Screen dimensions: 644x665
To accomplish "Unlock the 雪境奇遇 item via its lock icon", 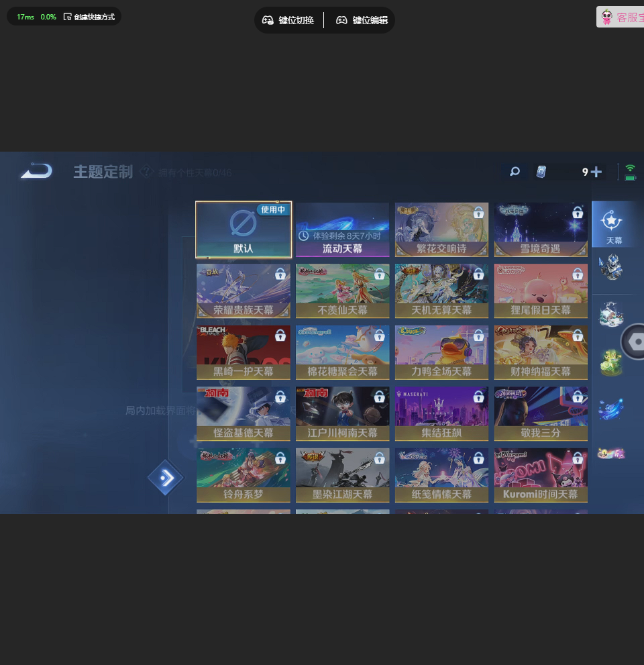I will pyautogui.click(x=578, y=213).
